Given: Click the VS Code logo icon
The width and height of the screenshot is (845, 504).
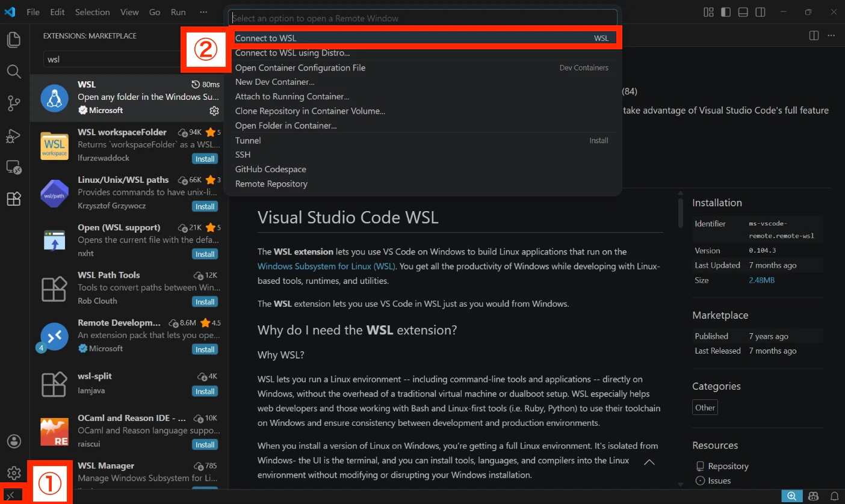Looking at the screenshot, I should [x=10, y=12].
